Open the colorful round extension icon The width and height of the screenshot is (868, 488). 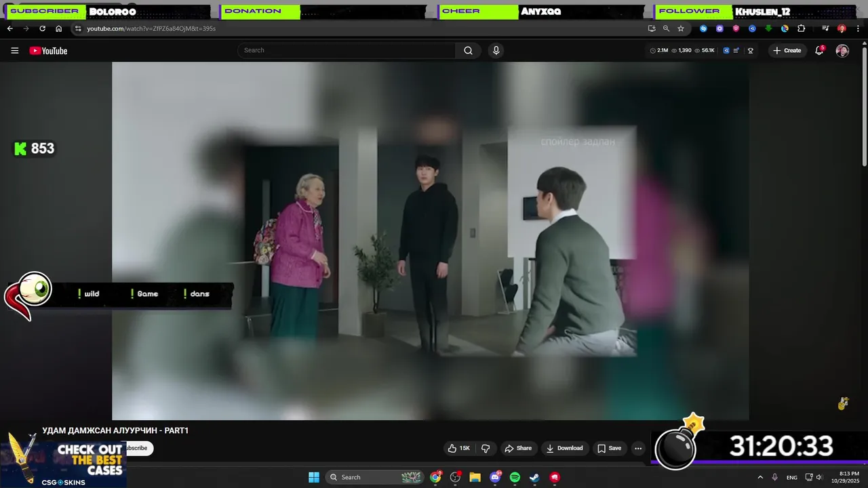coord(785,28)
